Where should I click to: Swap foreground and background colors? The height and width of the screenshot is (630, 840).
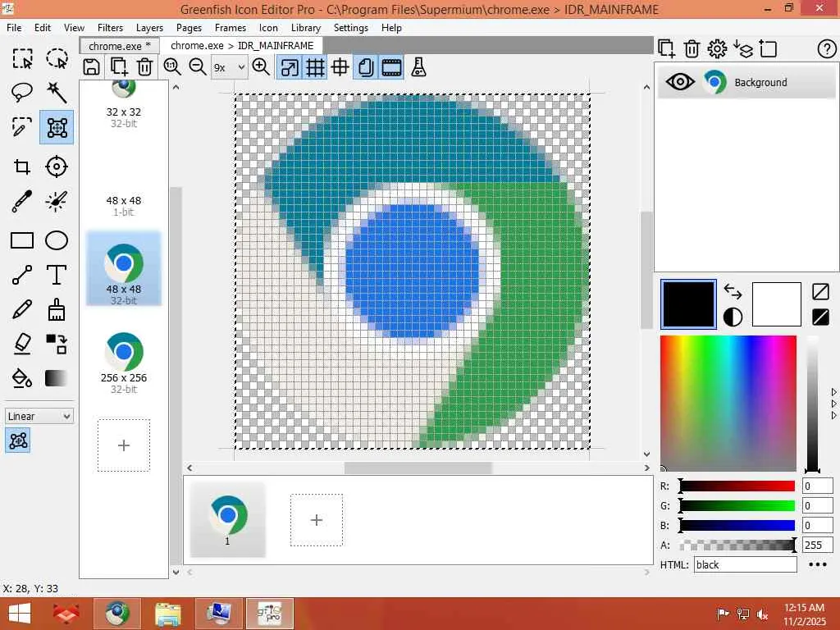point(733,291)
